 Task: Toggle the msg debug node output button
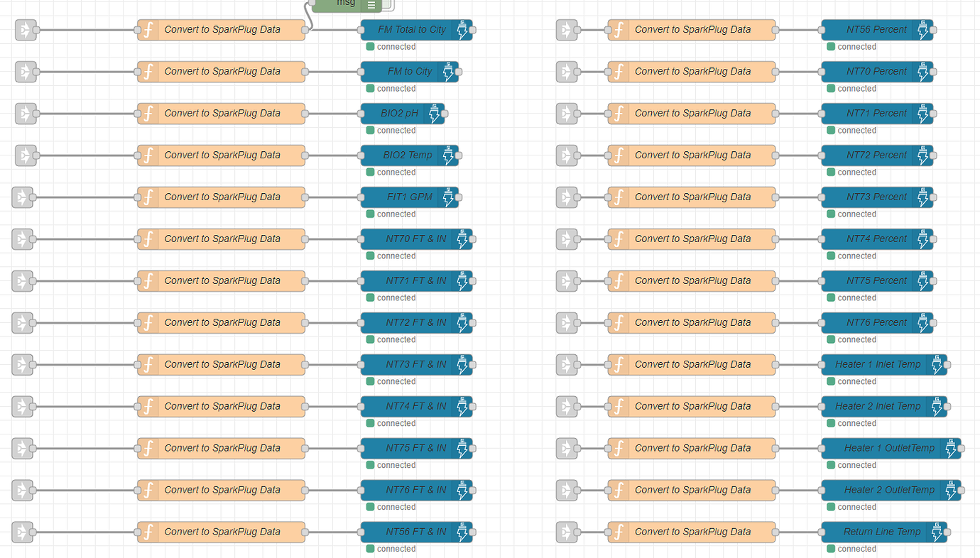coord(388,4)
